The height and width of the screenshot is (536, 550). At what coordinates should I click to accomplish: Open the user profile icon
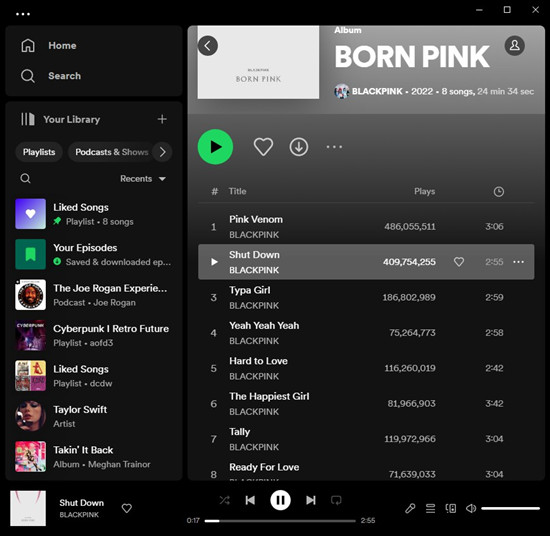click(515, 46)
